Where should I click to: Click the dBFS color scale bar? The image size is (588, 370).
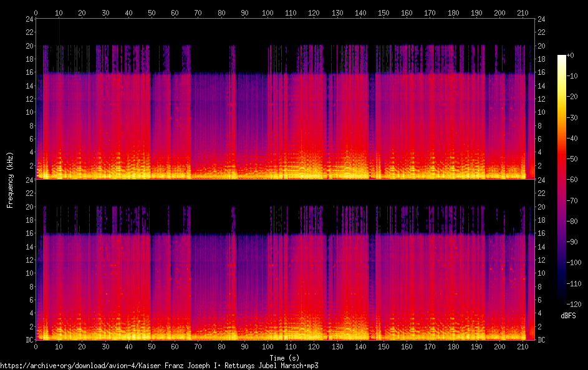coord(561,179)
